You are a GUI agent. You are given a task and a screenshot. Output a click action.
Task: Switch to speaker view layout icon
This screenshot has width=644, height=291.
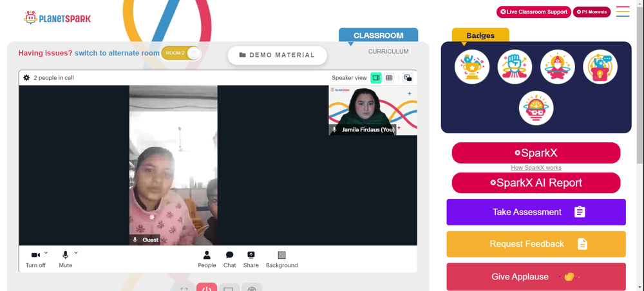(x=376, y=77)
